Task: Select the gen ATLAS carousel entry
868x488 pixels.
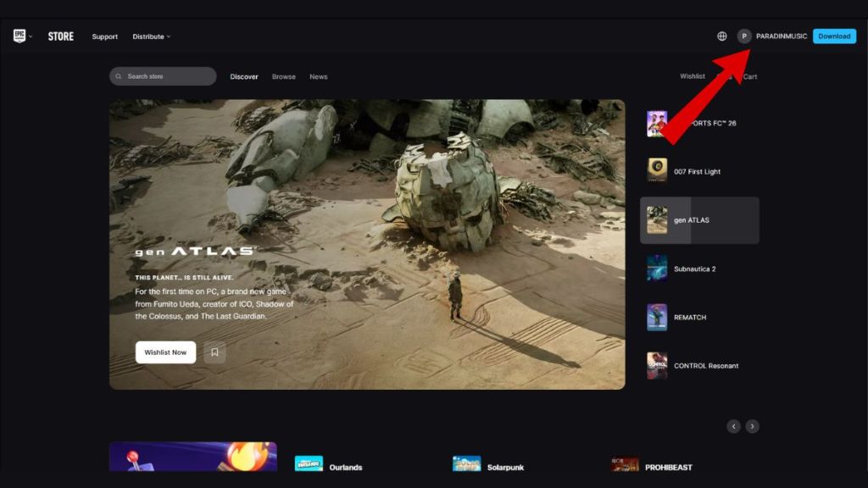Action: [x=699, y=220]
